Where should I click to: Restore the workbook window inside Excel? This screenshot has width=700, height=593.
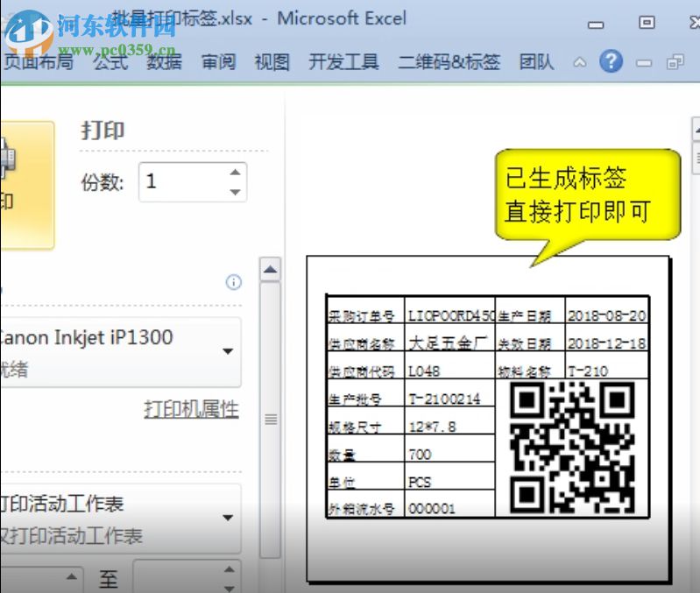coord(675,62)
